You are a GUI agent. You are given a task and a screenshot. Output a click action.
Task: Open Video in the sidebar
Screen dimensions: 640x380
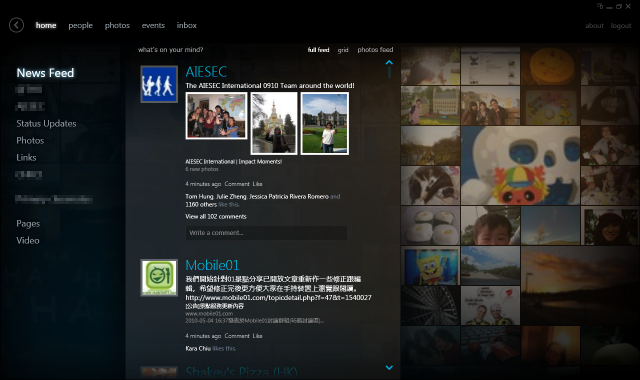(x=28, y=240)
